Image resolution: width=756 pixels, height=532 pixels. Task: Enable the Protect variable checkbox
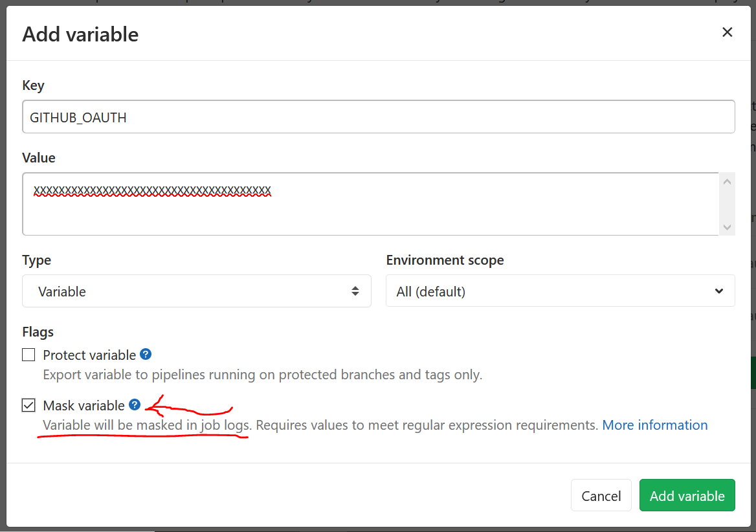[28, 355]
